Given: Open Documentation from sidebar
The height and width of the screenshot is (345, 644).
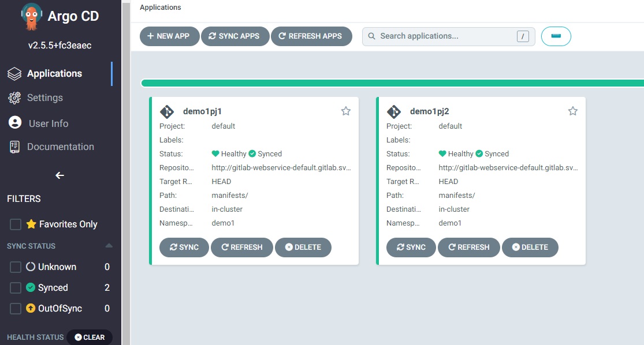Looking at the screenshot, I should pyautogui.click(x=61, y=147).
